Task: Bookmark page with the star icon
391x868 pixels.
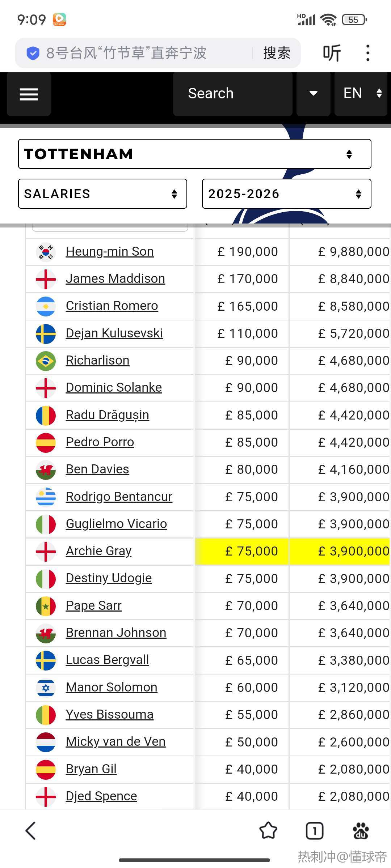Action: click(x=268, y=830)
